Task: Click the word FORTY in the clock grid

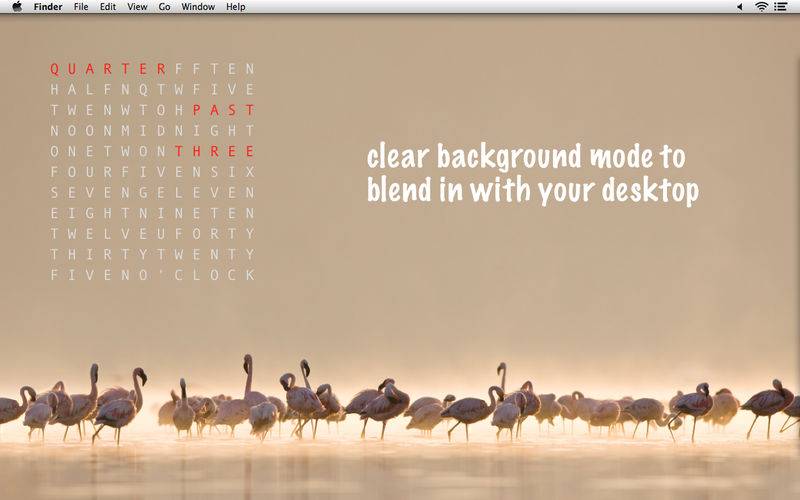Action: point(214,234)
